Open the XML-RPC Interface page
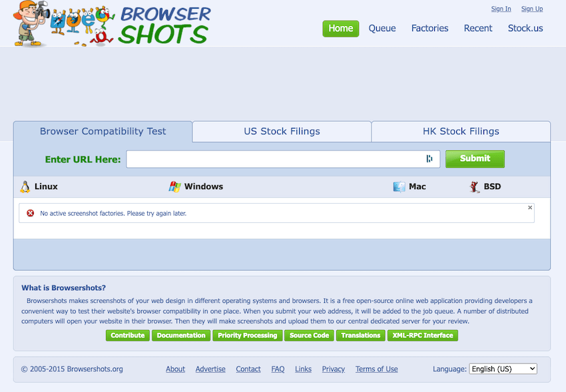This screenshot has width=566, height=392. (x=422, y=335)
